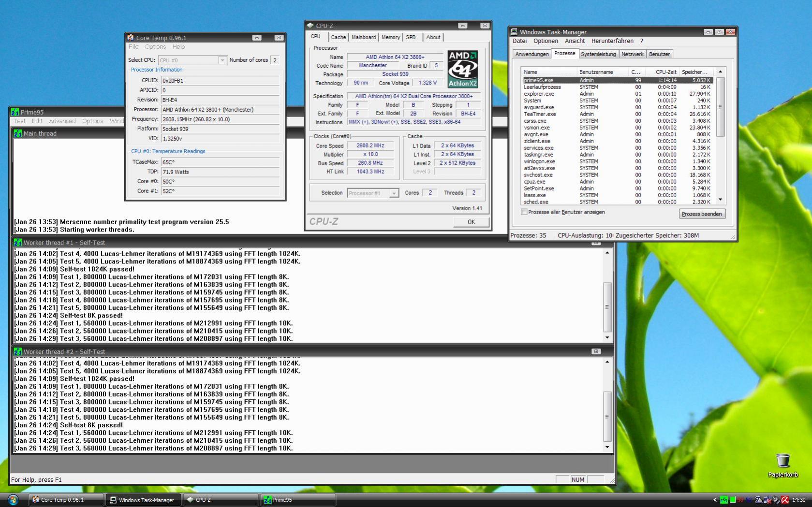Click the 'Prozess beenden' button
The height and width of the screenshot is (507, 812).
pos(702,214)
